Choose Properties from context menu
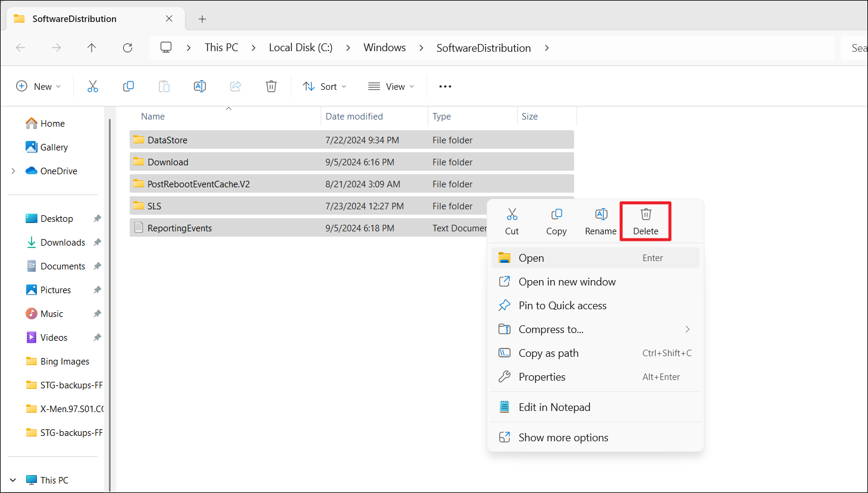The image size is (868, 493). pyautogui.click(x=542, y=377)
